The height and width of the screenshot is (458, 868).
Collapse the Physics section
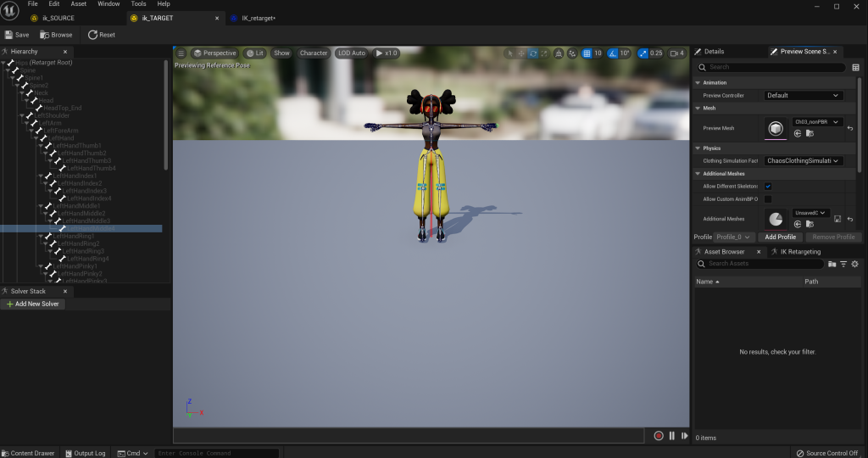tap(698, 148)
